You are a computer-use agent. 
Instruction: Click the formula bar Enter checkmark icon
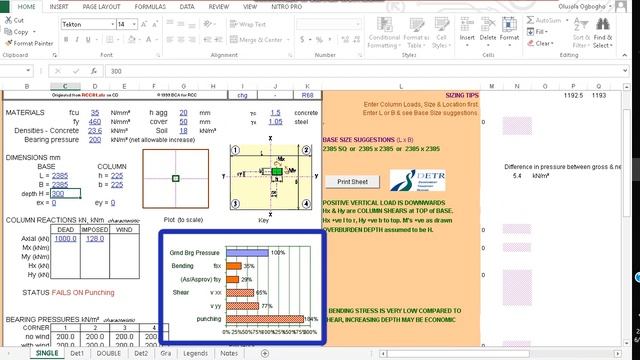tap(76, 71)
